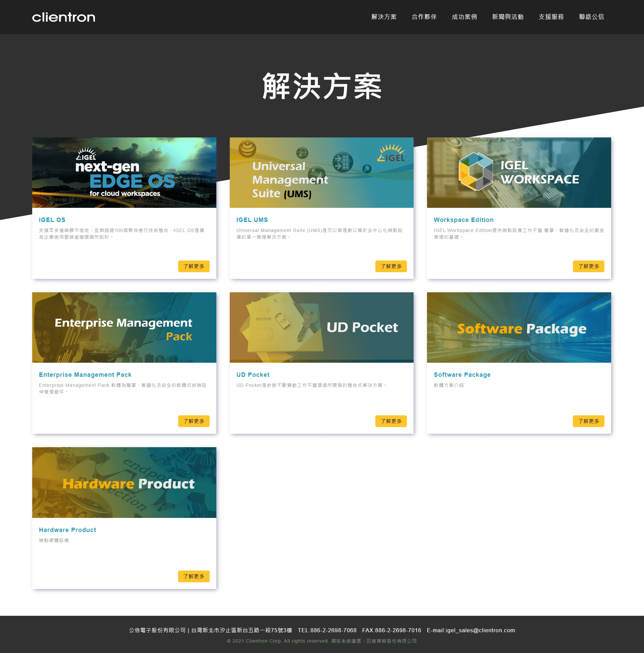Open the UD Pocket banner image

tap(322, 328)
